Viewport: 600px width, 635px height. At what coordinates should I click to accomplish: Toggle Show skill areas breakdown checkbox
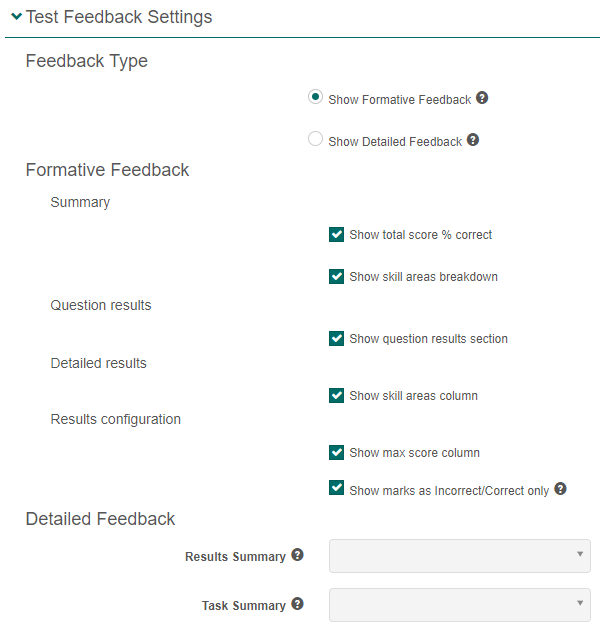(337, 276)
